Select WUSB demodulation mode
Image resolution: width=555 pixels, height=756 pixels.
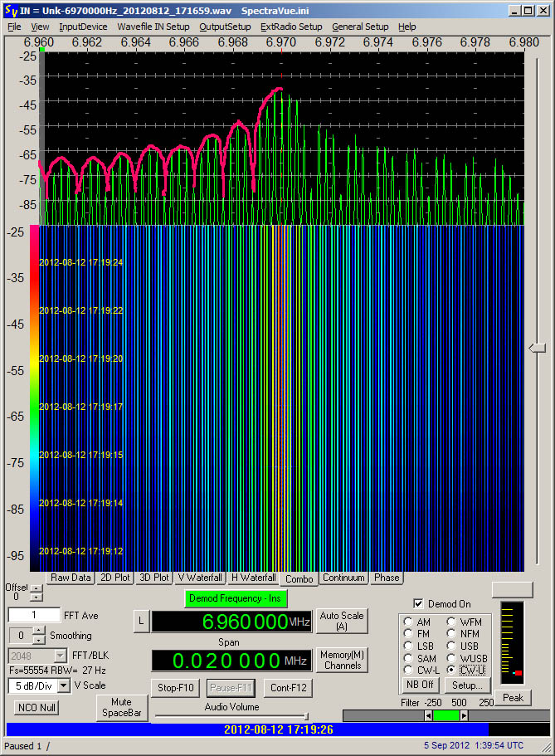point(452,658)
